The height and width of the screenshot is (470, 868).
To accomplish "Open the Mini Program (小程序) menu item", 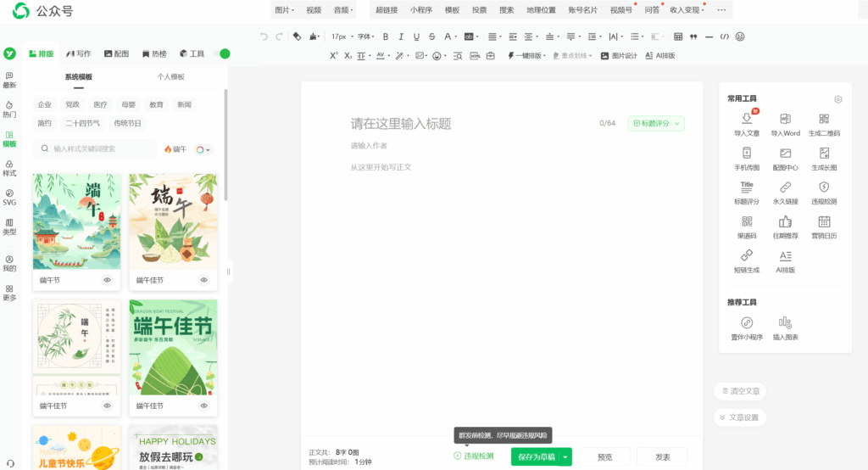I will (x=421, y=10).
